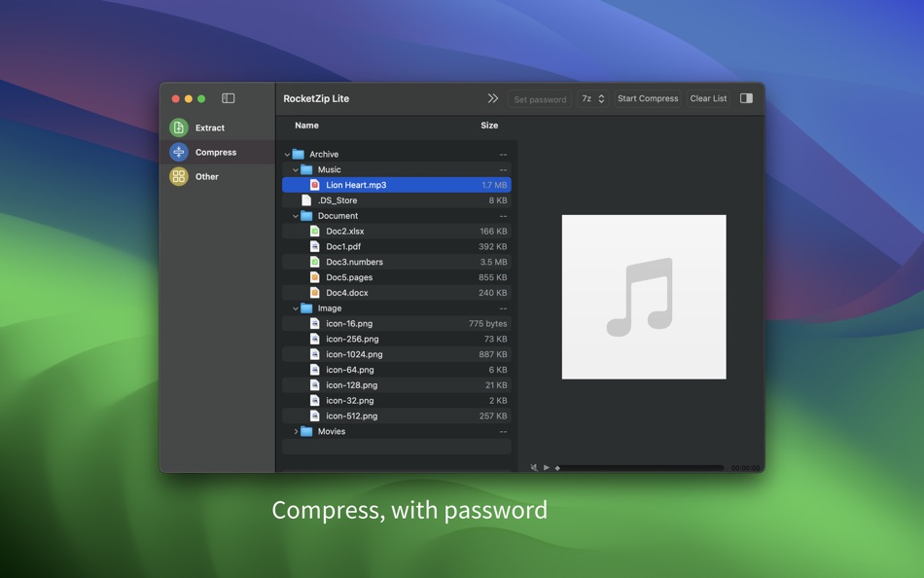The width and height of the screenshot is (924, 578).
Task: Click the Image folder icon
Action: pos(306,307)
